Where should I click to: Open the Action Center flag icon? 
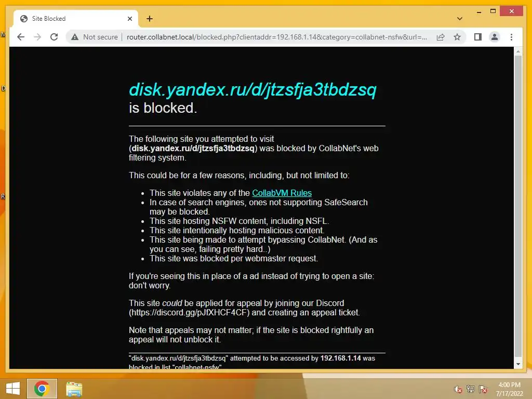(483, 389)
